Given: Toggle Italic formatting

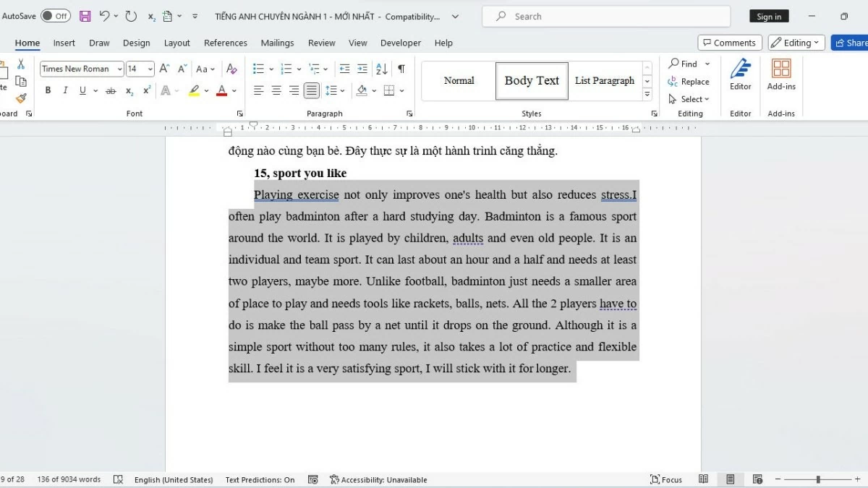Looking at the screenshot, I should coord(65,90).
